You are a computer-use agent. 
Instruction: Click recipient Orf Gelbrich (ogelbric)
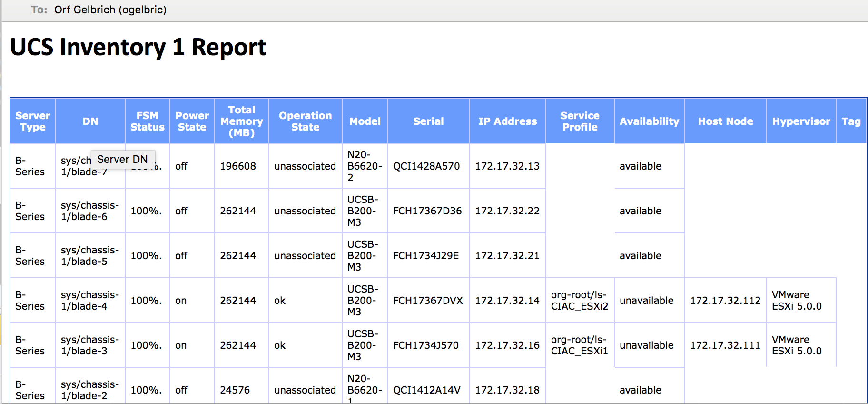point(110,10)
